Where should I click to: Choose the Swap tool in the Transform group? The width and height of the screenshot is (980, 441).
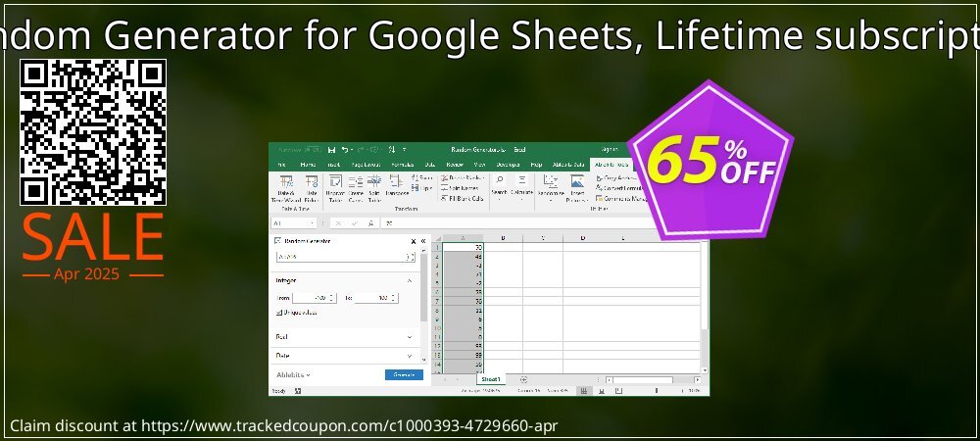pos(422,178)
